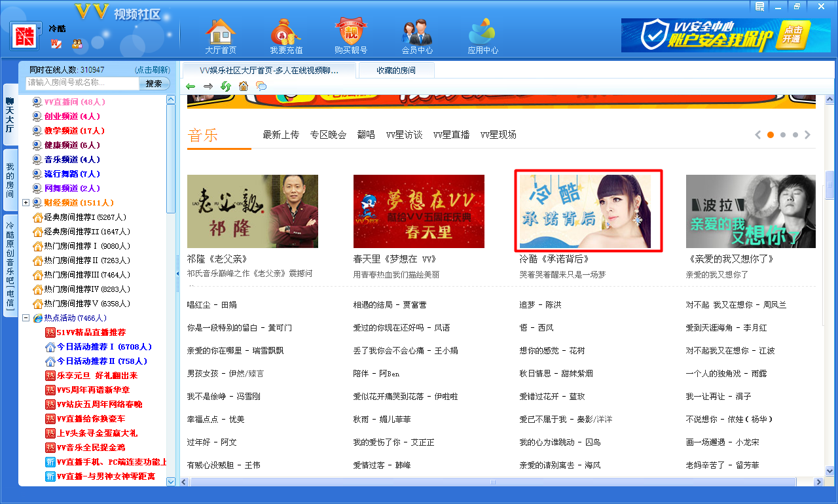Go to next carousel page arrow

tap(807, 135)
